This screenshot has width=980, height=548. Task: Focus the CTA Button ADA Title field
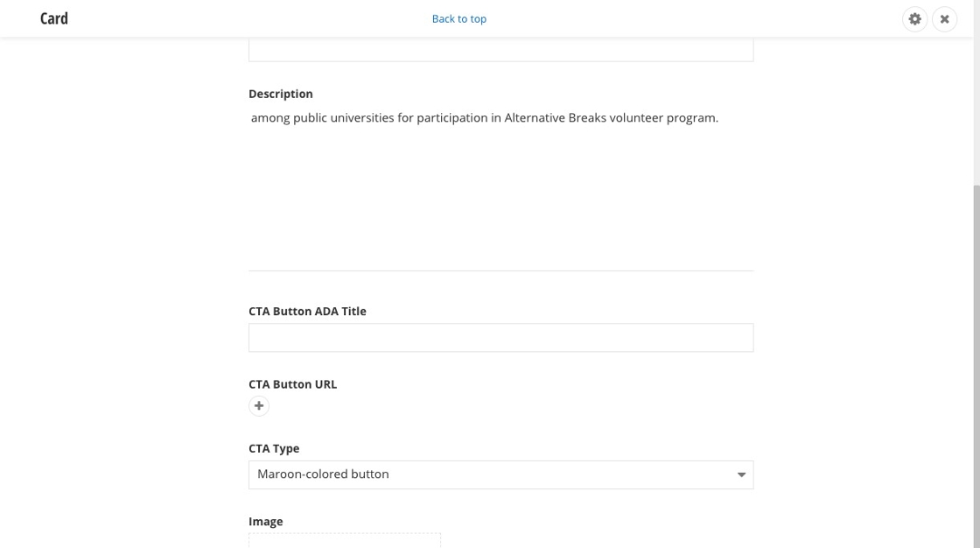(x=500, y=338)
